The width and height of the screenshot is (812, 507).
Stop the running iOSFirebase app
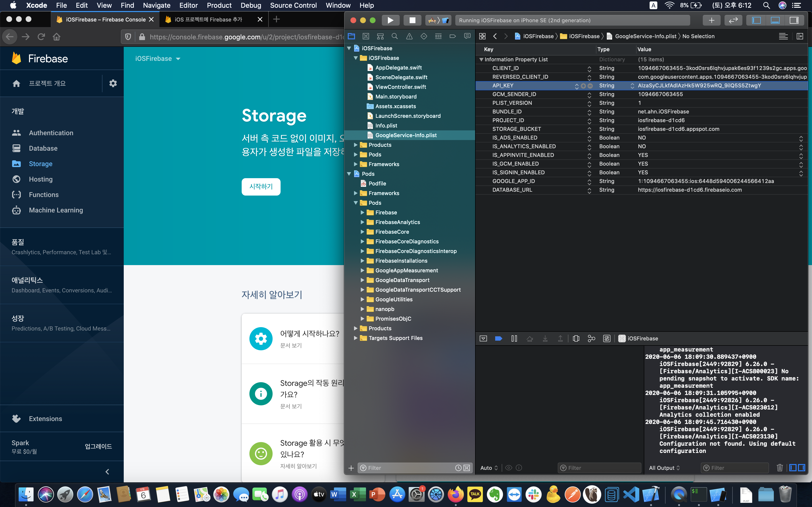click(412, 20)
